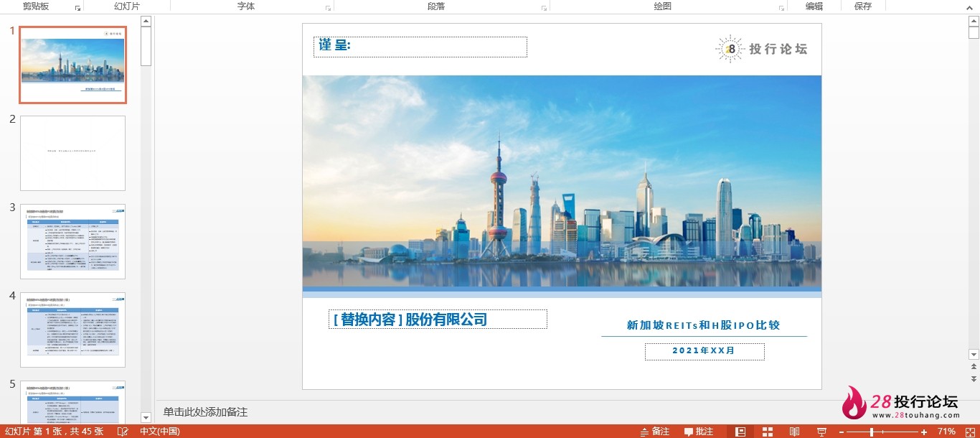Select the Shanghai skyline picture on slide

point(562,182)
